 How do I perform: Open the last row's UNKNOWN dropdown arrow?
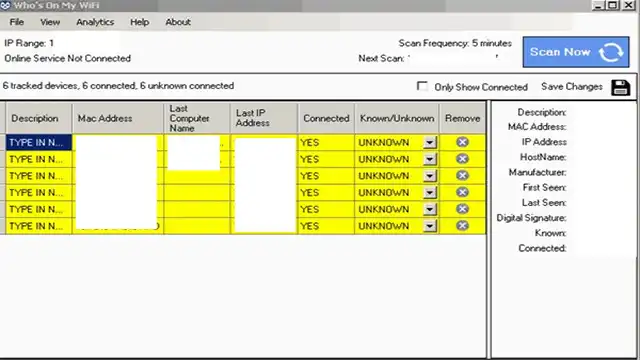430,226
